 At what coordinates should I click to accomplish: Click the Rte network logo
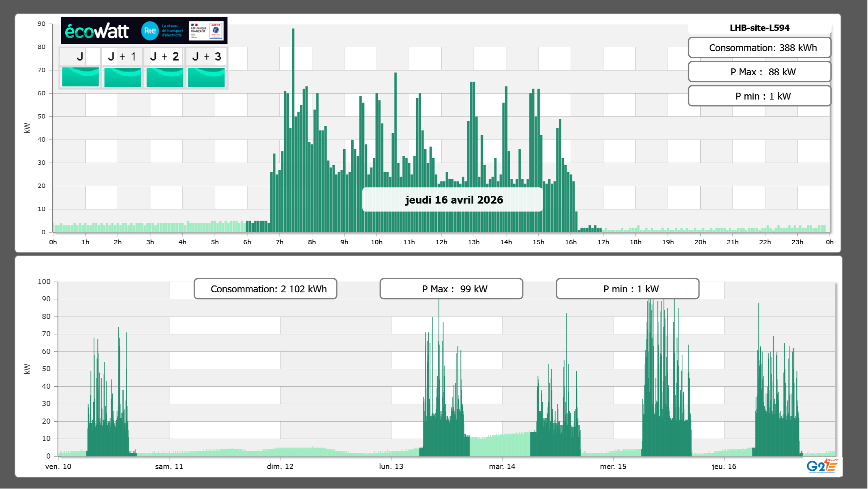coord(150,31)
